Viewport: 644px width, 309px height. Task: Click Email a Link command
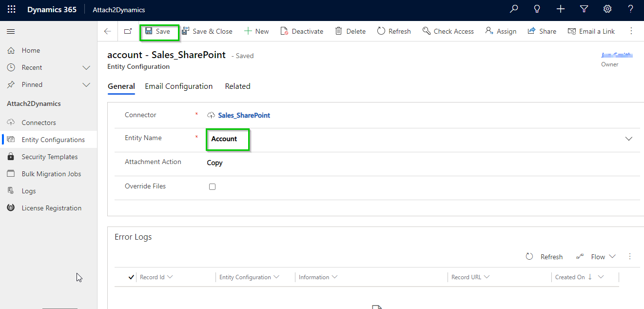(x=591, y=31)
